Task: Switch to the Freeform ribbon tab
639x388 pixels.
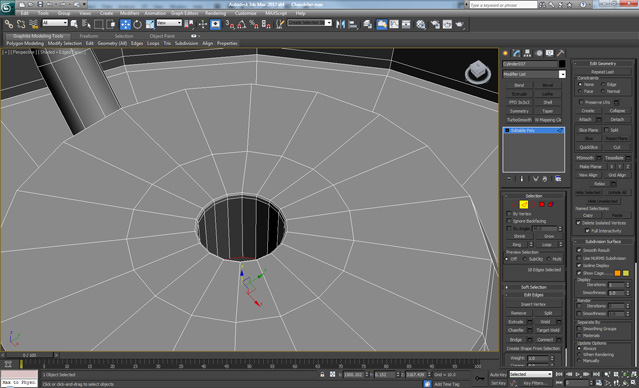Action: pyautogui.click(x=89, y=36)
